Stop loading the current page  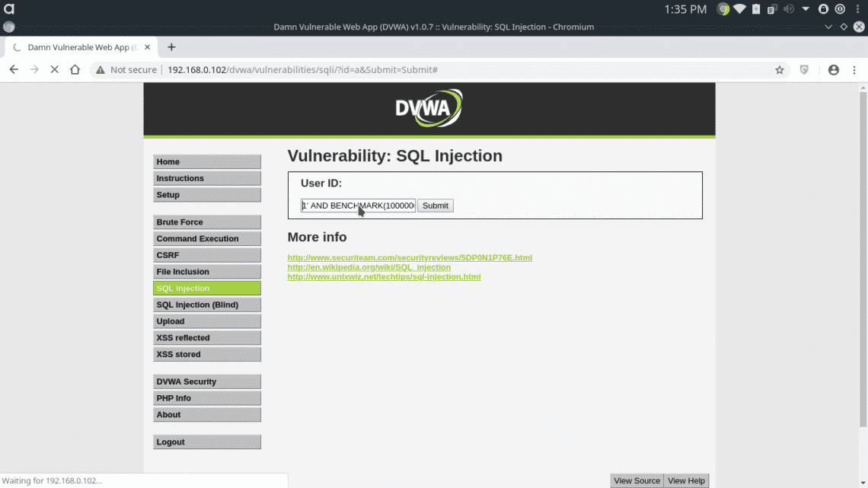(54, 70)
